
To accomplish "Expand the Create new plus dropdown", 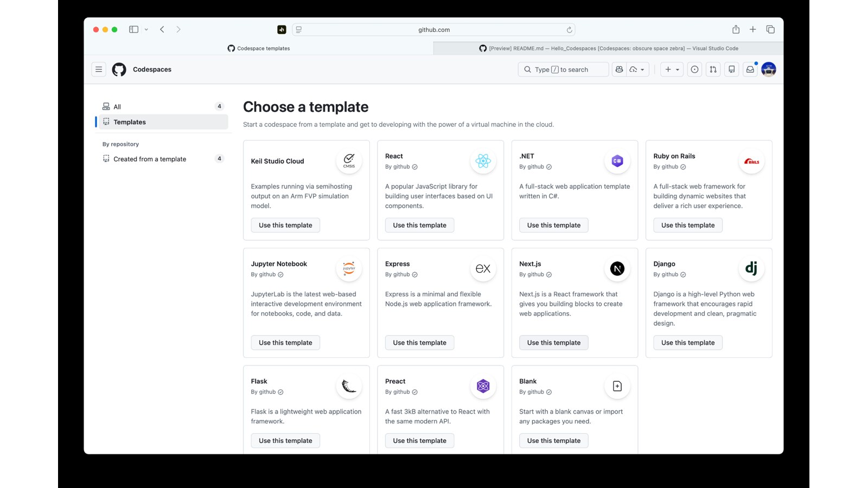I will point(672,69).
